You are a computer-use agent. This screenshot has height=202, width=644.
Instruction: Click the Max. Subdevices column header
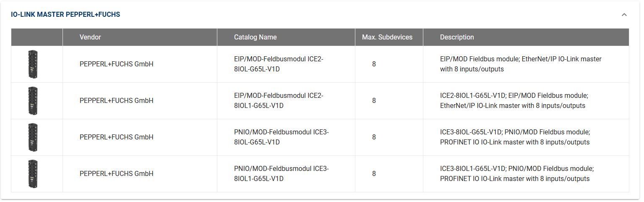(387, 37)
